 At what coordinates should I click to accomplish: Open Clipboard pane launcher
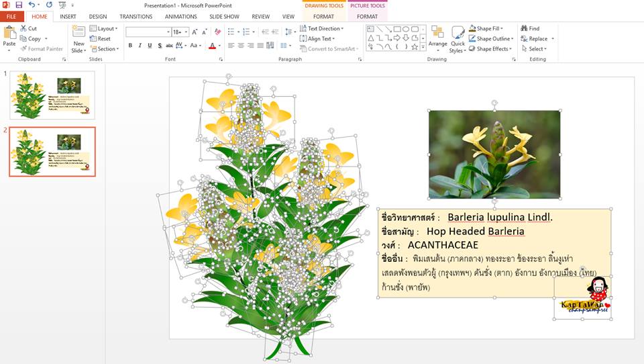pos(64,60)
